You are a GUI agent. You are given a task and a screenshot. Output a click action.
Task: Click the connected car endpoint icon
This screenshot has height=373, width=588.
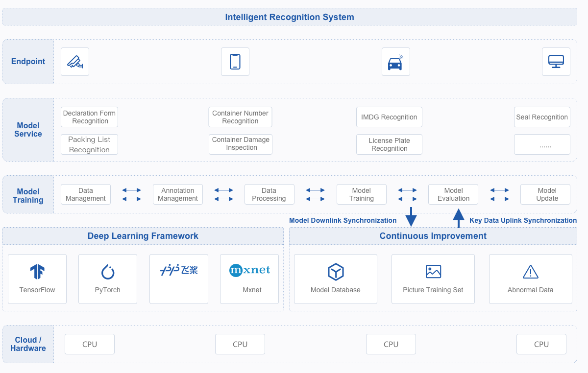click(x=395, y=62)
